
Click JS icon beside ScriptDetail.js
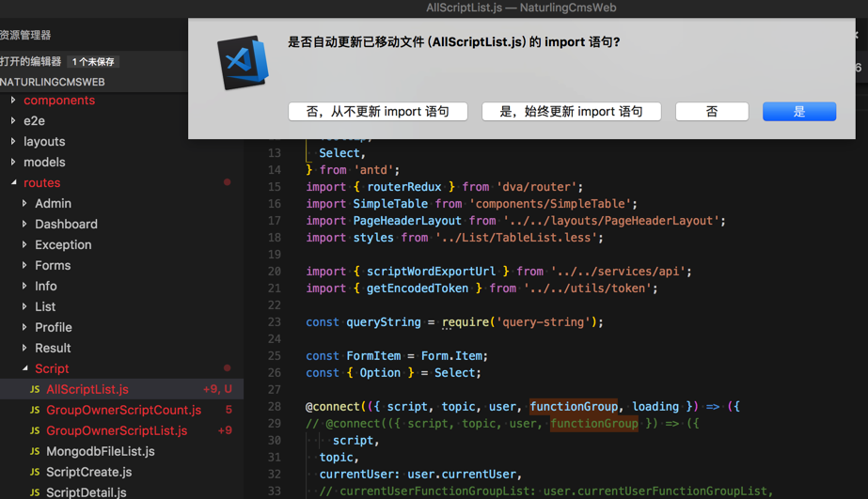click(x=35, y=492)
